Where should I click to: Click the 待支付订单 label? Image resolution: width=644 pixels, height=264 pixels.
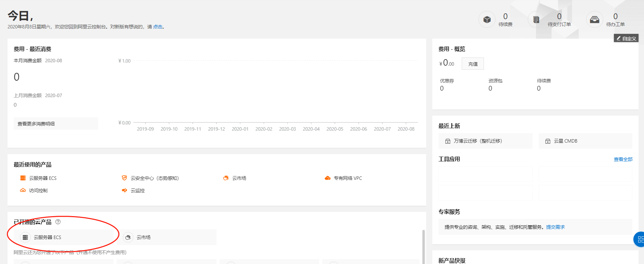click(x=559, y=24)
